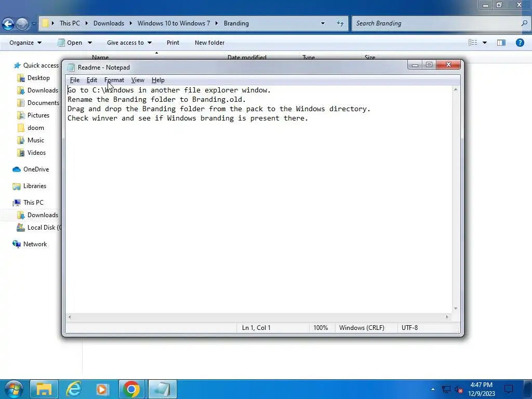The image size is (532, 399).
Task: Show hidden system tray icons
Action: 433,389
